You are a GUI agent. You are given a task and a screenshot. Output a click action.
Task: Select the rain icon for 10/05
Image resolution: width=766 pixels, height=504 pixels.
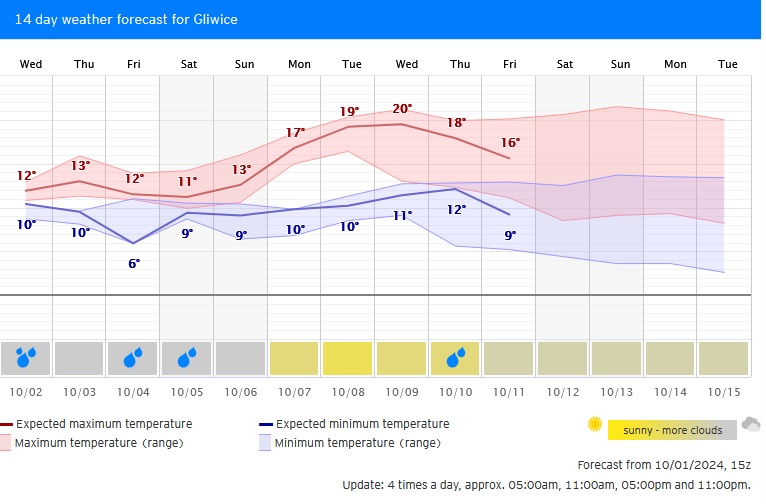point(188,356)
